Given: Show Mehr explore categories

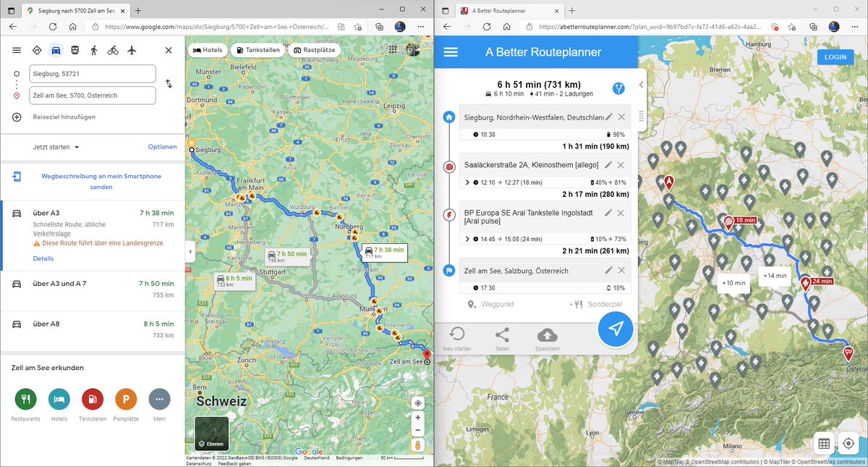Looking at the screenshot, I should coord(159,399).
